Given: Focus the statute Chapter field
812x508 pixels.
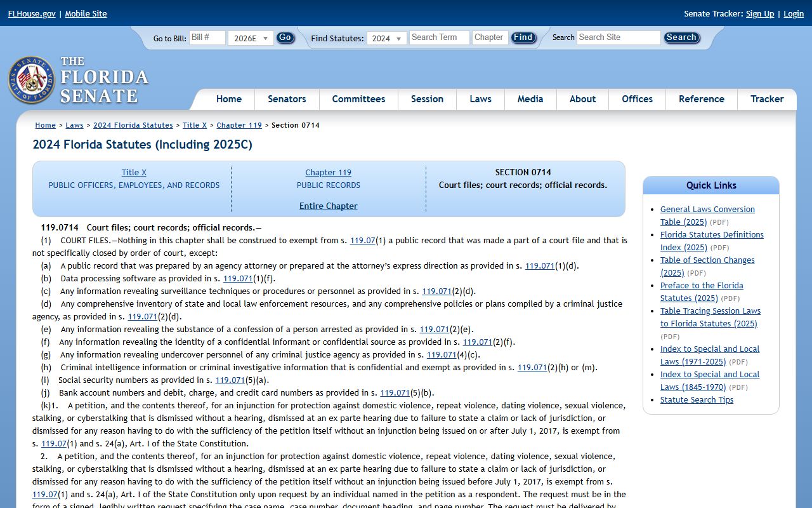Looking at the screenshot, I should click(490, 37).
